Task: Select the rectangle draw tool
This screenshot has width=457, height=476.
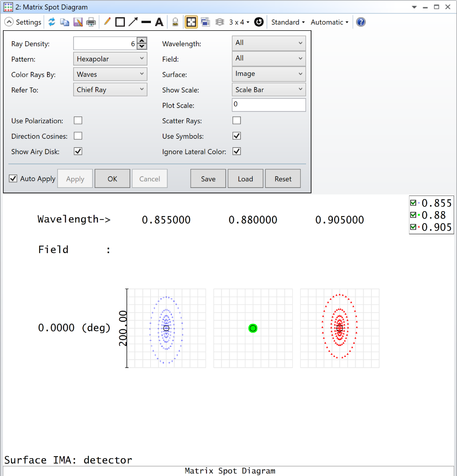Action: pos(120,22)
